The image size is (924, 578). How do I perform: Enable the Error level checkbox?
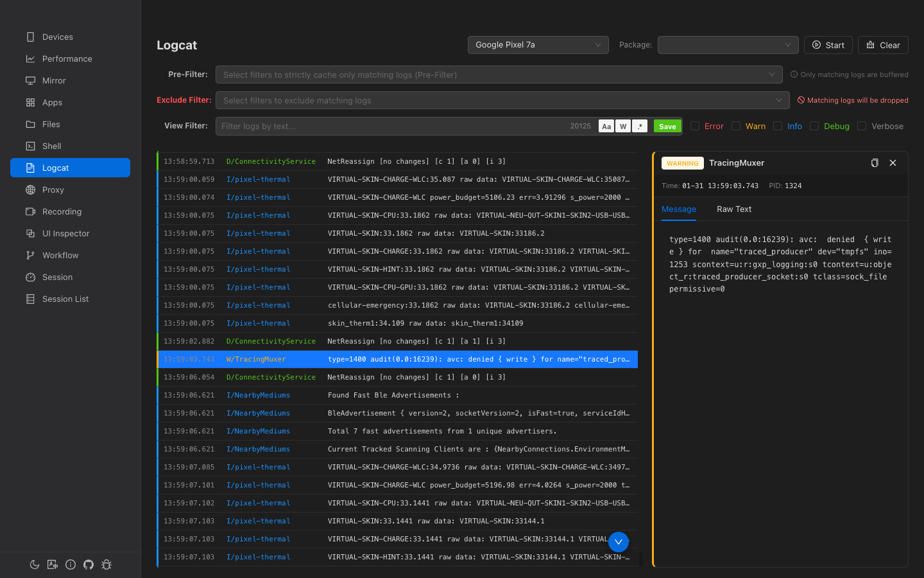(x=695, y=127)
